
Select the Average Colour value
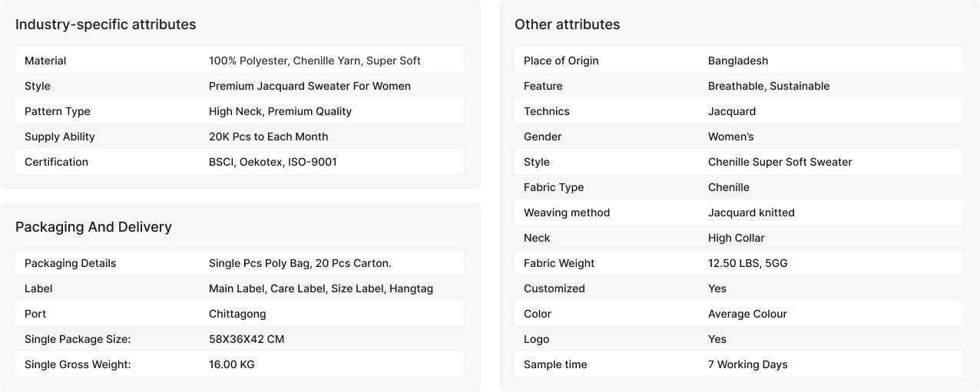[747, 314]
